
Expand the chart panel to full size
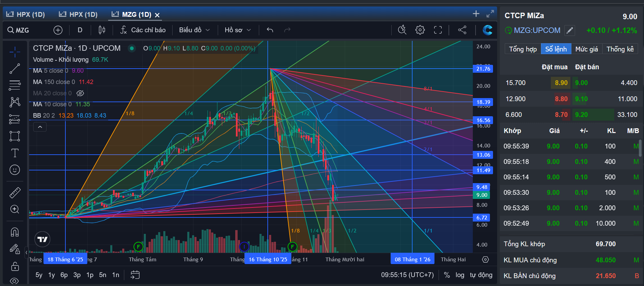[x=490, y=14]
